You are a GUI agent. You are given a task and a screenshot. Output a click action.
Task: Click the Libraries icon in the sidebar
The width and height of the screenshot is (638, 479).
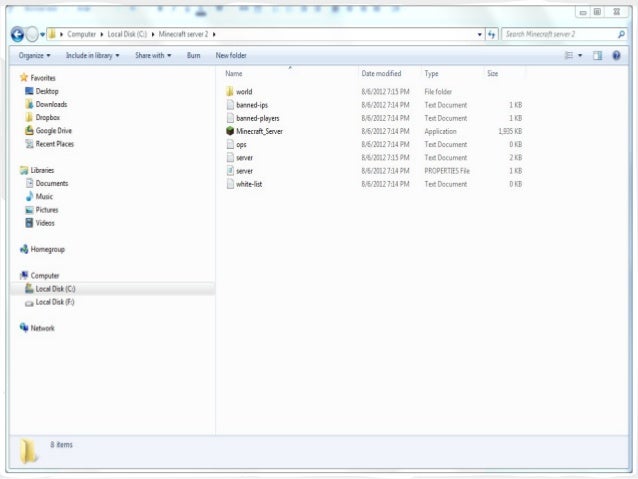pyautogui.click(x=24, y=170)
